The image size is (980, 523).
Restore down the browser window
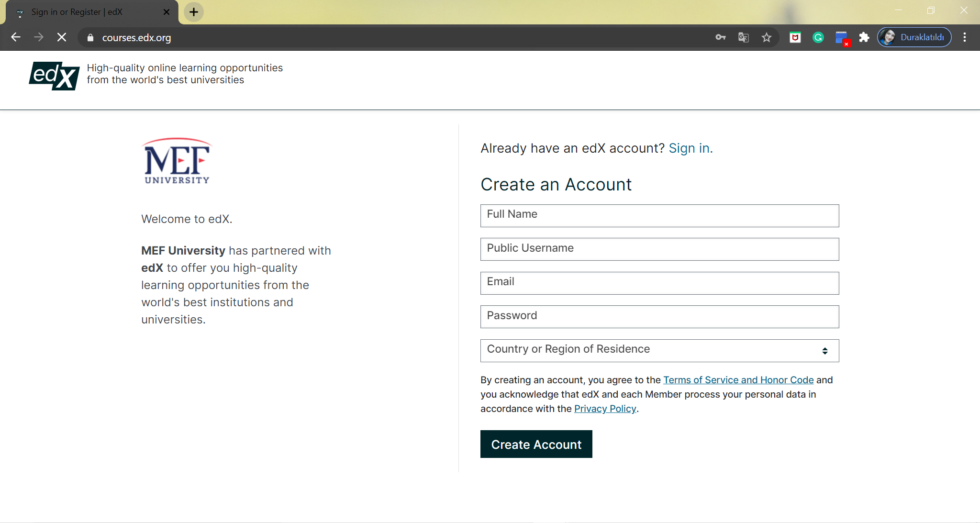931,11
